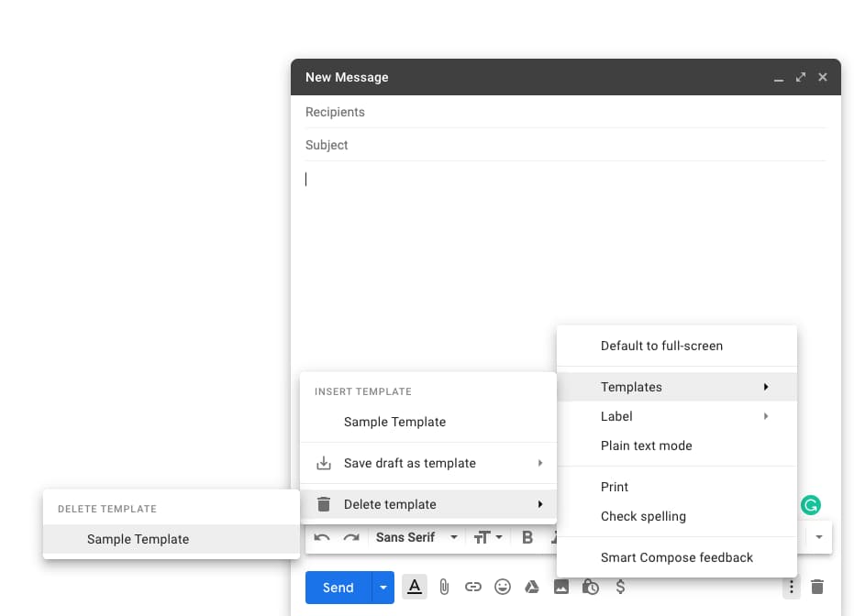Discard the draft with the trash icon

click(817, 587)
